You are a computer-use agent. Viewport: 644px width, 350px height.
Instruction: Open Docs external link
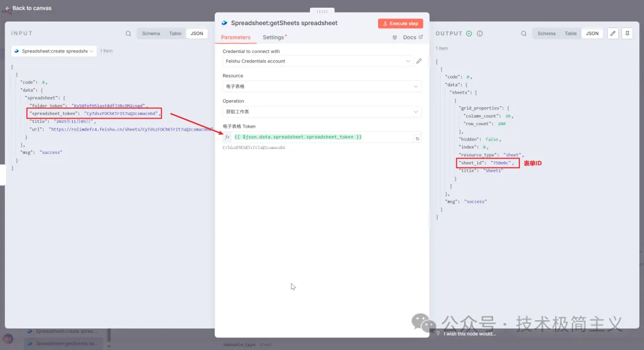coord(413,38)
